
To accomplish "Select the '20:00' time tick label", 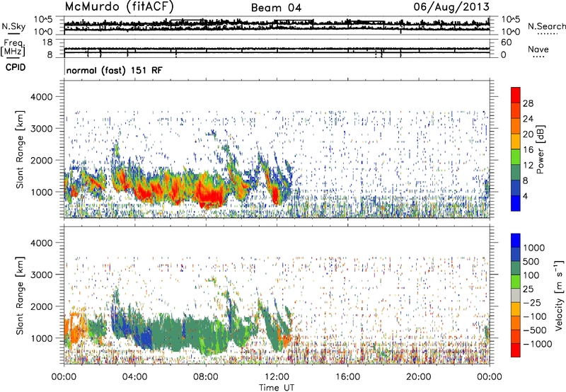I will 418,377.
